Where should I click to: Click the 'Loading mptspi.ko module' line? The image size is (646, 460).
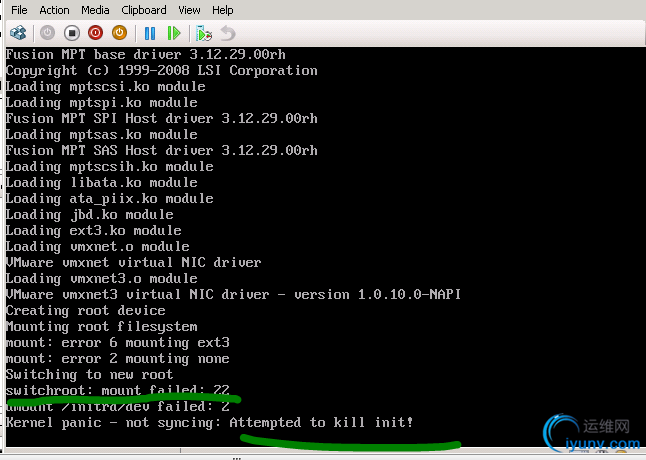pos(101,103)
